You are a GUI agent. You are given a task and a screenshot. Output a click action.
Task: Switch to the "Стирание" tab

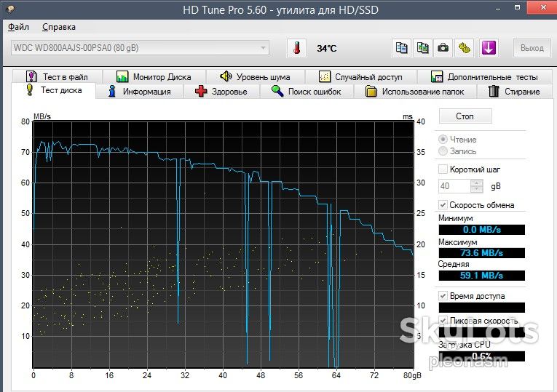(514, 92)
